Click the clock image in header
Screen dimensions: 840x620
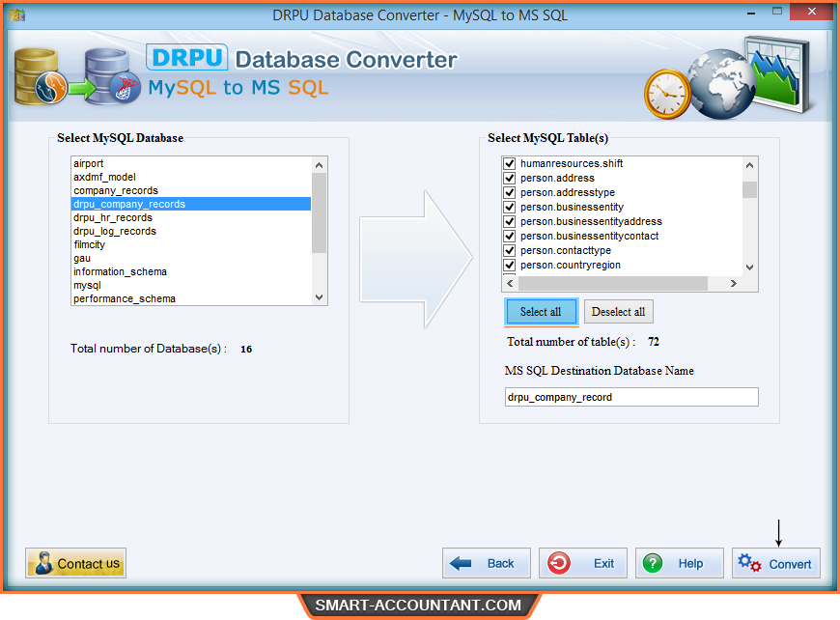(667, 94)
